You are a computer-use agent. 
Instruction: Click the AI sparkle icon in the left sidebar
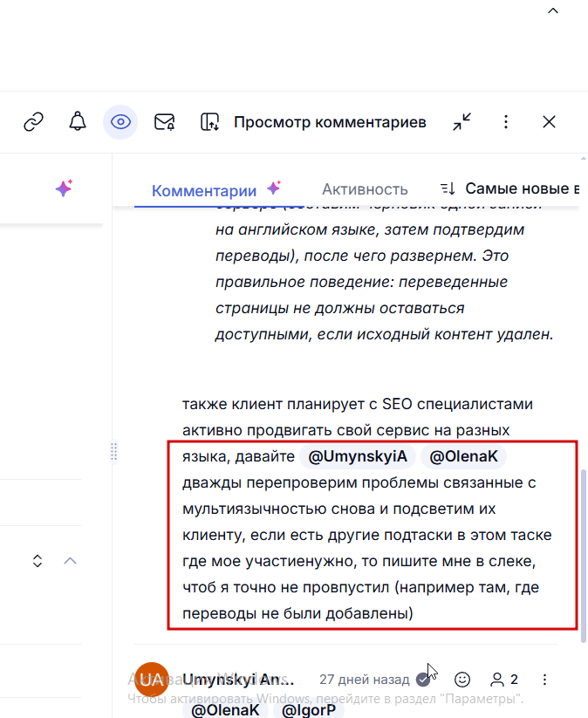click(x=64, y=188)
